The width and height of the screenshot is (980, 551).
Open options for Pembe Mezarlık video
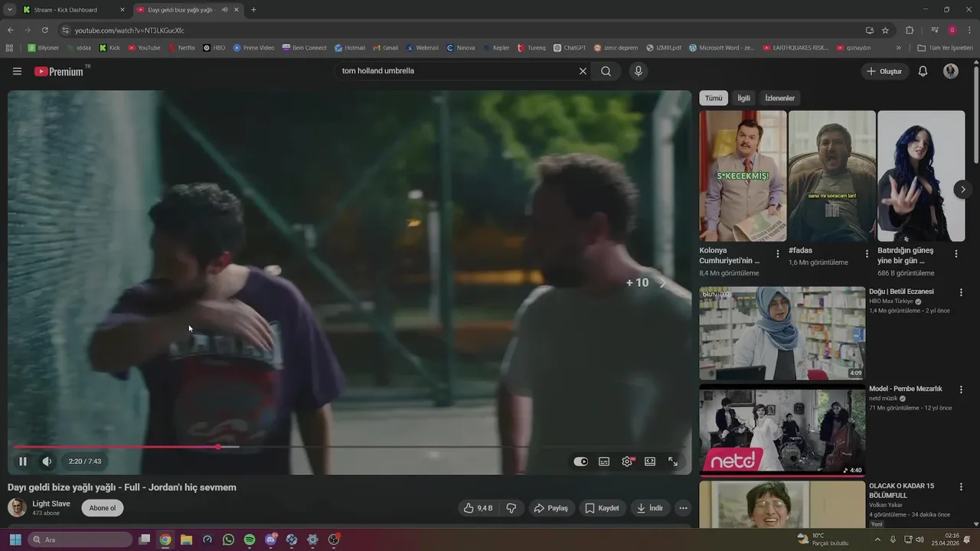click(961, 390)
